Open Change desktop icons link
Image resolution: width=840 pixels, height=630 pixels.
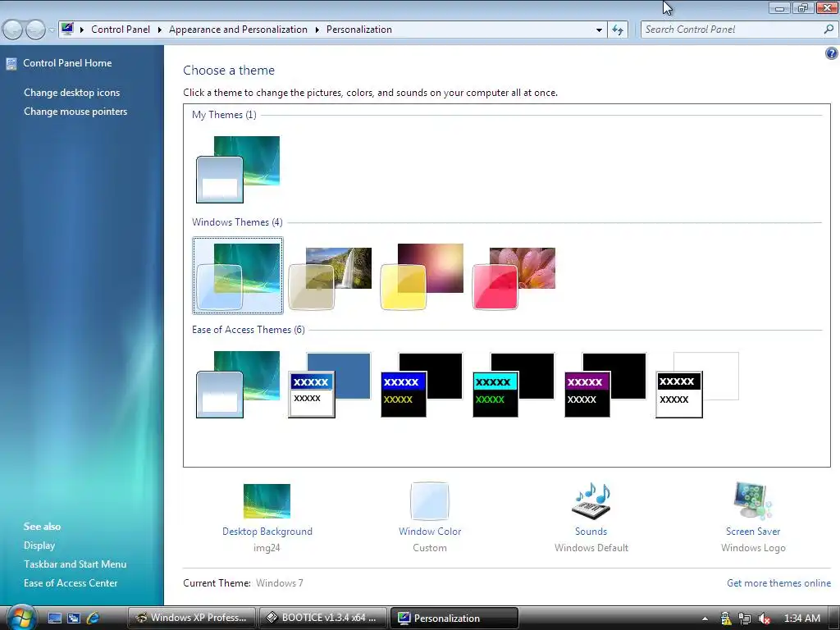click(x=72, y=93)
